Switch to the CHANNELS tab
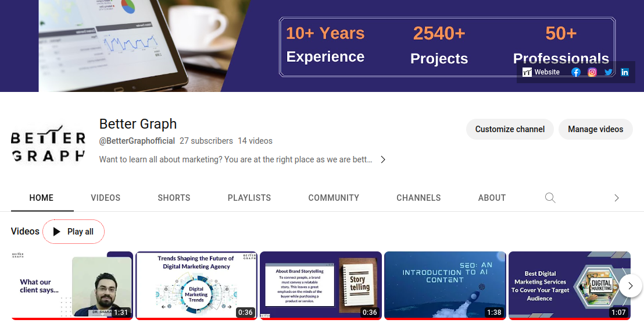This screenshot has width=644, height=323. click(418, 198)
